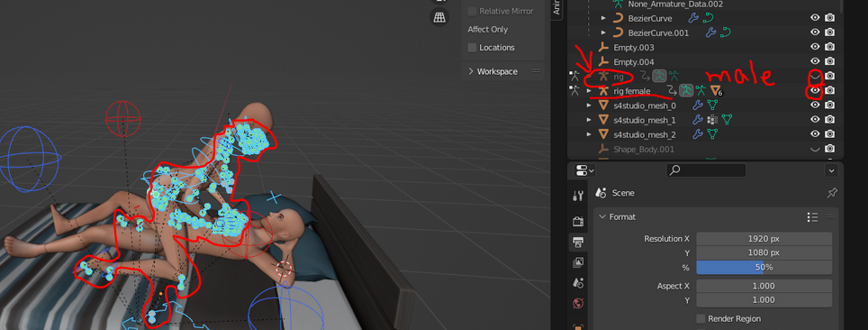Expand the BezierCurve tree item
This screenshot has width=868, height=330.
tap(604, 18)
